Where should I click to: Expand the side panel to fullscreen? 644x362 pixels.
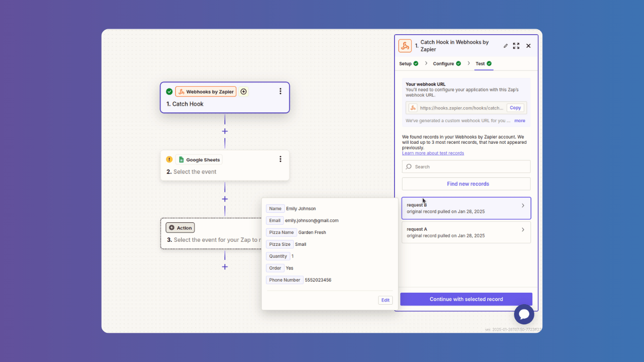click(516, 46)
